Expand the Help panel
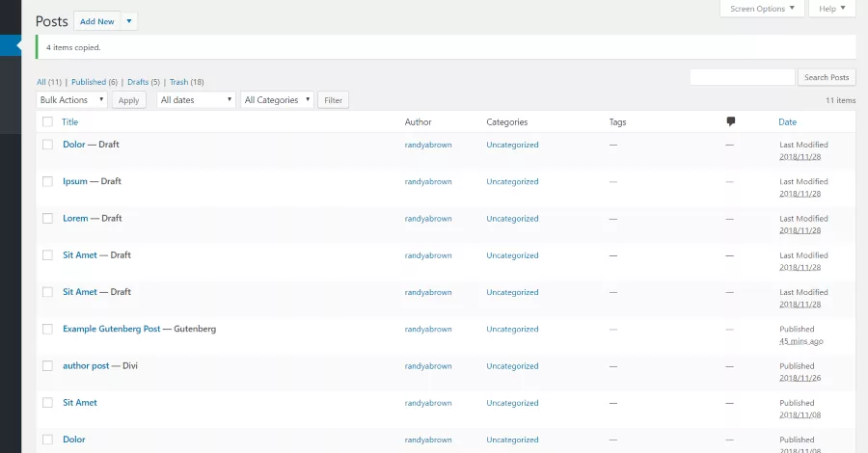Screen dimensions: 868x453 click(x=832, y=9)
